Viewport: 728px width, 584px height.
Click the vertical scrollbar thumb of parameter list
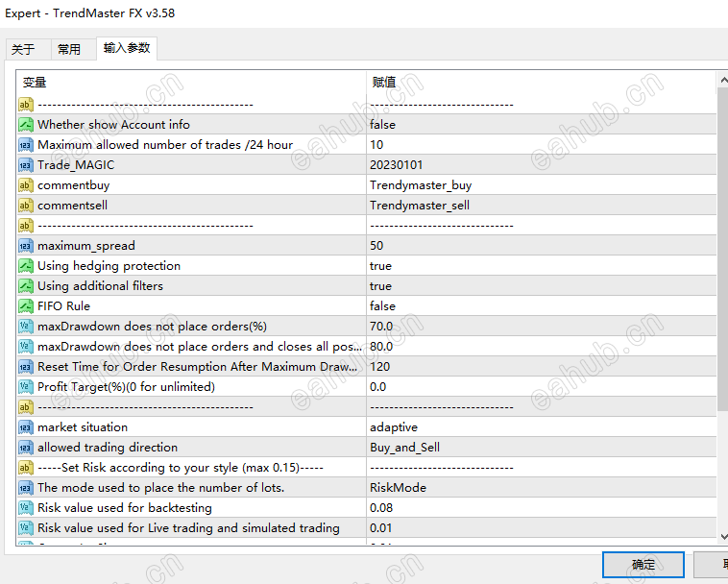point(723,251)
